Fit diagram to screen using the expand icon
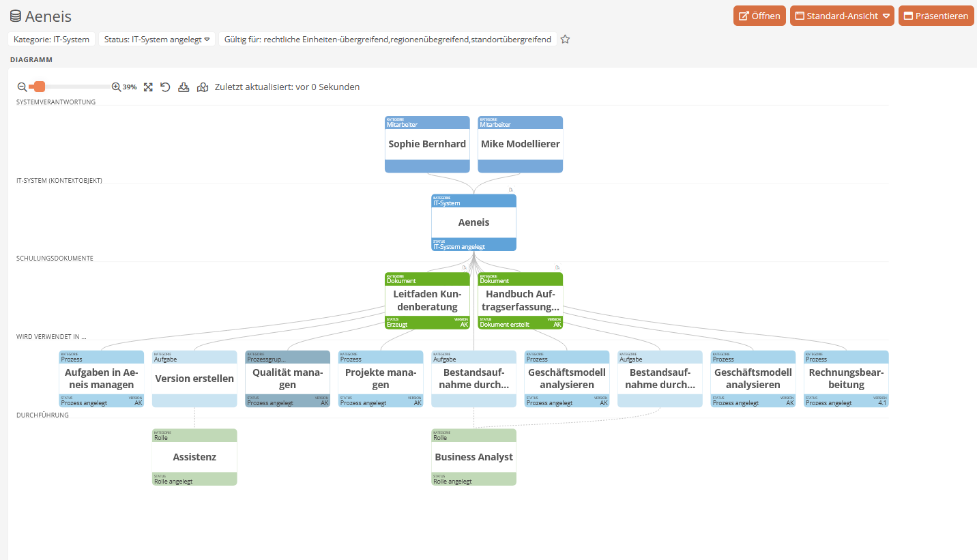Viewport: 977px width, 560px height. coord(148,87)
